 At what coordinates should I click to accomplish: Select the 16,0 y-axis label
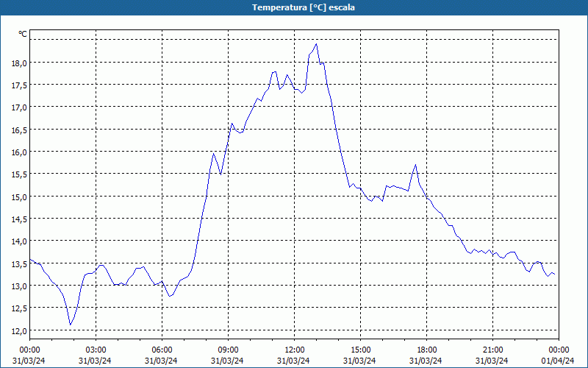pos(19,152)
